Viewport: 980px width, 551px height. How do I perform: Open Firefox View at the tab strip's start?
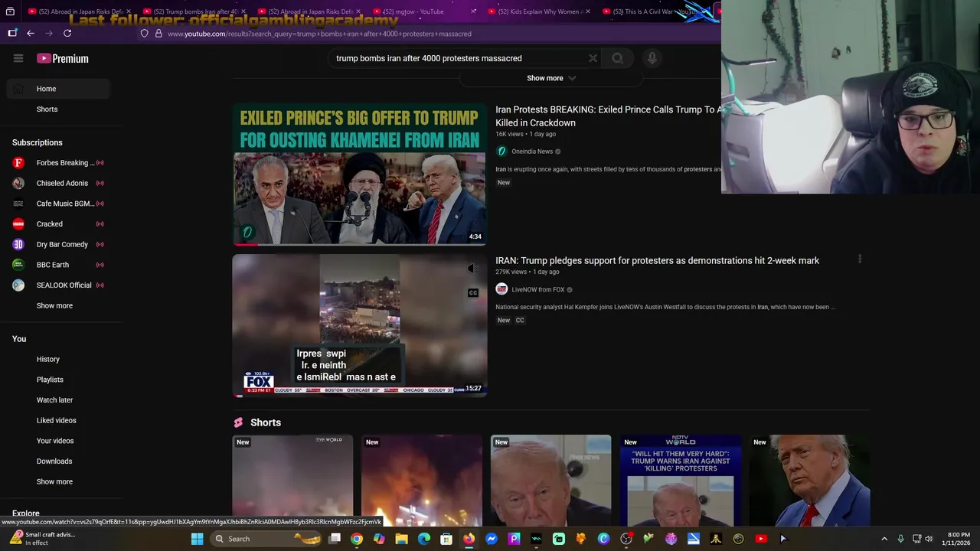pos(10,11)
